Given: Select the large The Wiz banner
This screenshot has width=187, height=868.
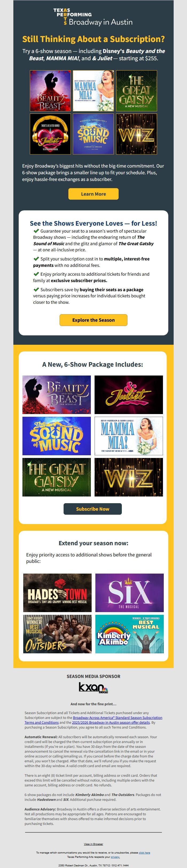Looking at the screenshot, I should pyautogui.click(x=128, y=477).
